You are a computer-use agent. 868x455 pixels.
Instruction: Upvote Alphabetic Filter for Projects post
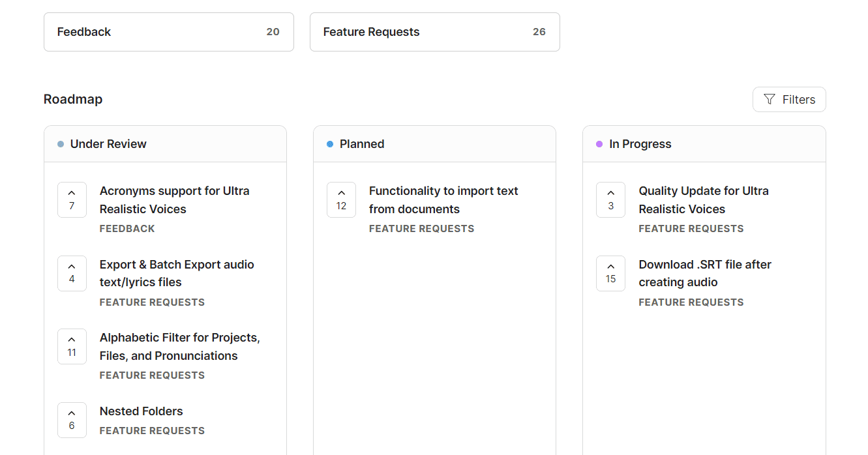tap(72, 346)
